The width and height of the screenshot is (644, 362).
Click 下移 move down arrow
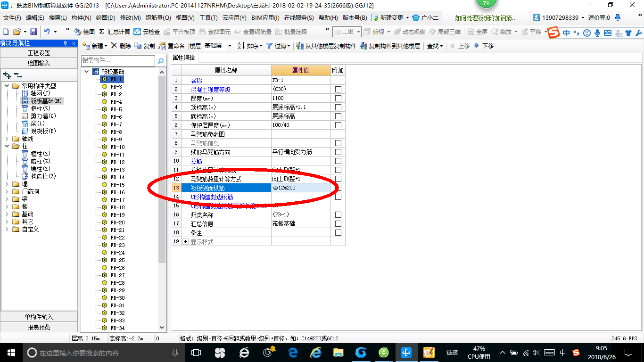(x=484, y=46)
